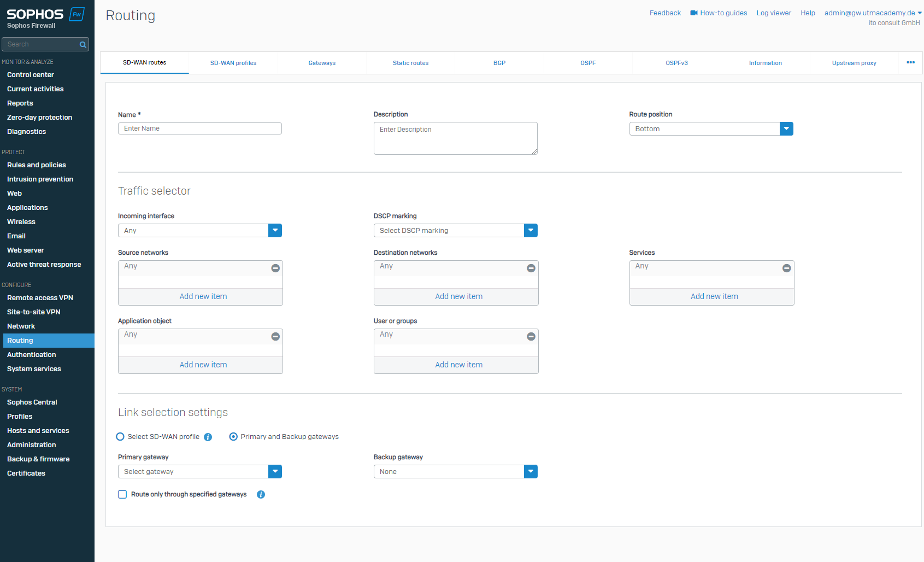This screenshot has width=924, height=562.
Task: Choose the Select SD-WAN profile radio option
Action: click(x=120, y=437)
